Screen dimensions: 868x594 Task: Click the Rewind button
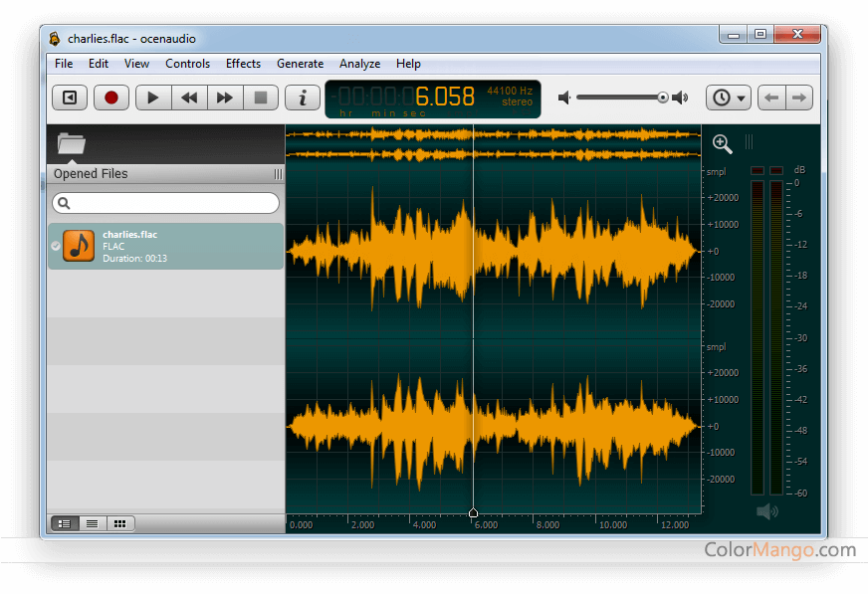(189, 98)
